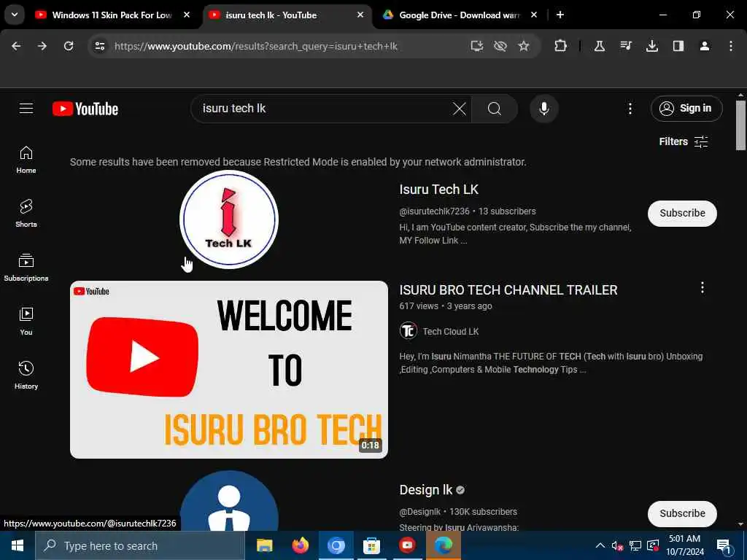
Task: Open Isuru Tech LK channel title
Action: point(438,190)
